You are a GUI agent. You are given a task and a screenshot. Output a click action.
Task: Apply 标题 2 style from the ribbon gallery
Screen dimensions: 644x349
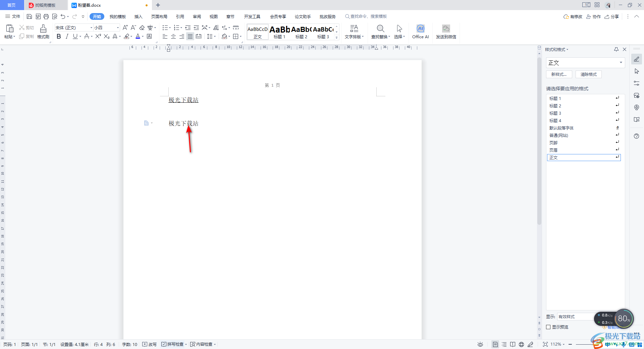(x=301, y=32)
